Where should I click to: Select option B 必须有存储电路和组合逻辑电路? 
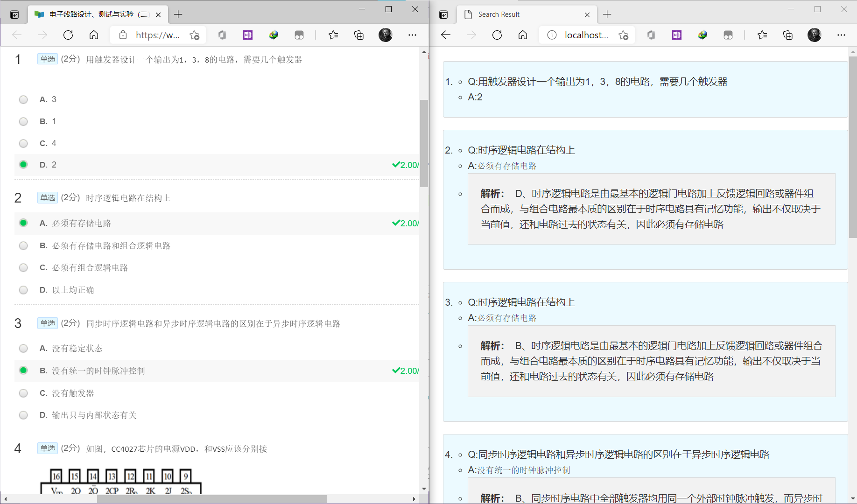point(23,245)
